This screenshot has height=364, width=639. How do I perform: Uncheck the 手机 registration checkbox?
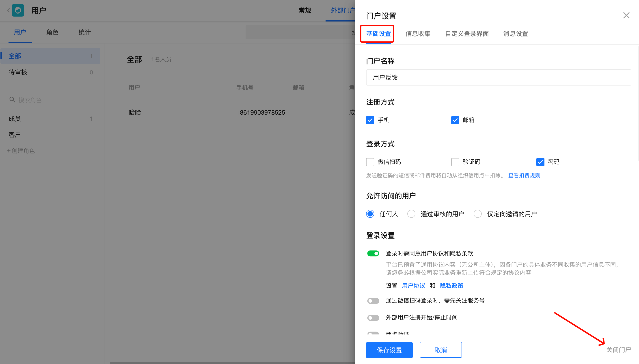point(370,120)
